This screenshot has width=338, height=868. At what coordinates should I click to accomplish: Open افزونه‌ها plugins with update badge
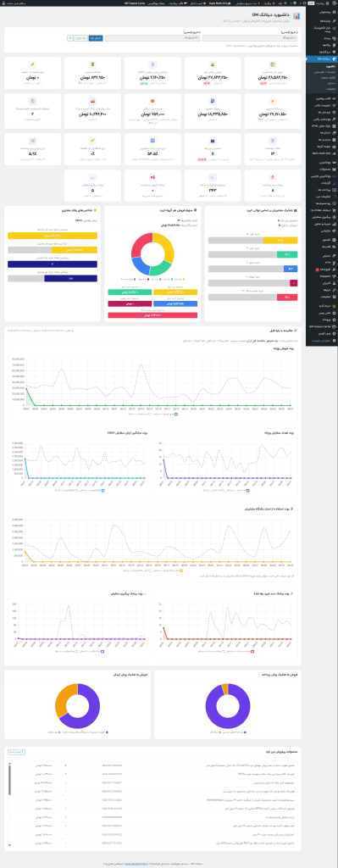(x=321, y=270)
